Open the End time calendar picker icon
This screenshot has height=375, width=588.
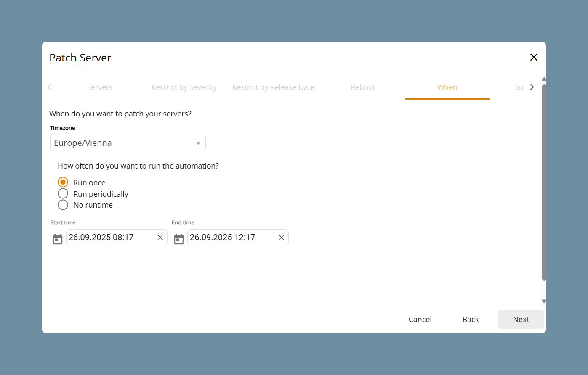click(x=179, y=239)
